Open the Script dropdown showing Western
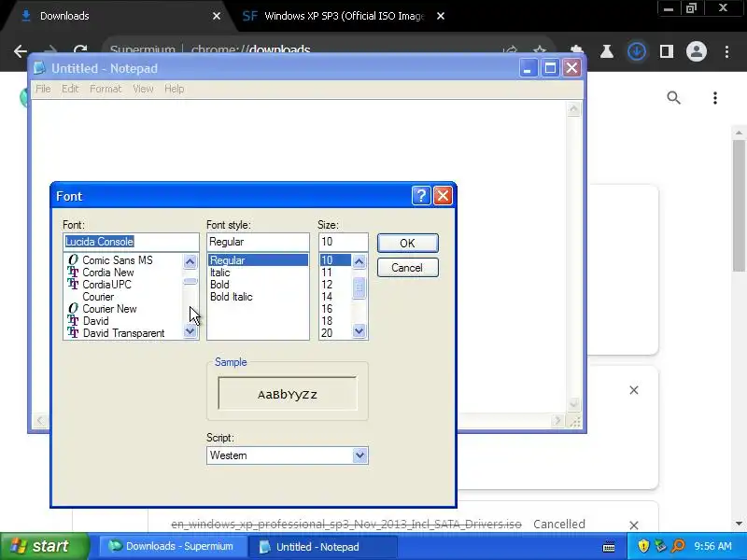Screen dimensions: 747x560 pyautogui.click(x=359, y=455)
